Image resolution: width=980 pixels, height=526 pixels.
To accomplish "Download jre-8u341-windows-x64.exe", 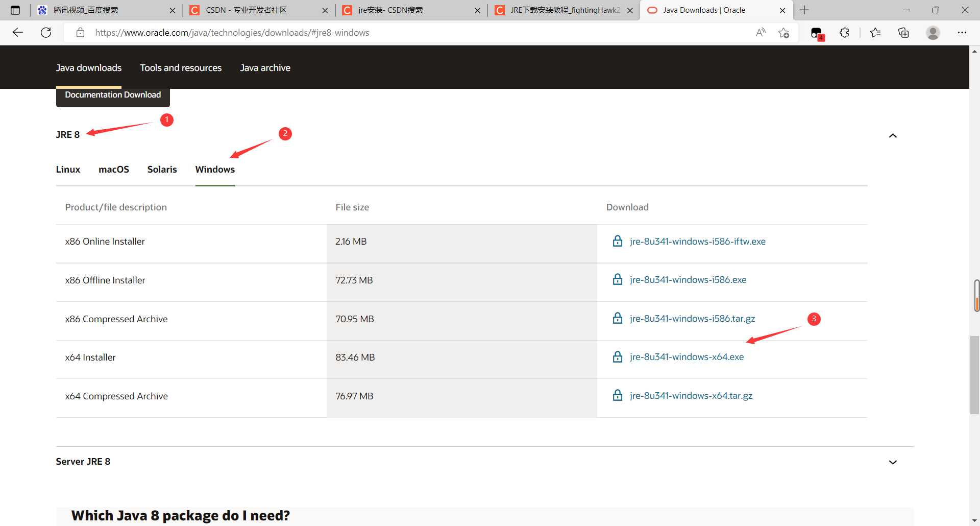I will pyautogui.click(x=687, y=356).
